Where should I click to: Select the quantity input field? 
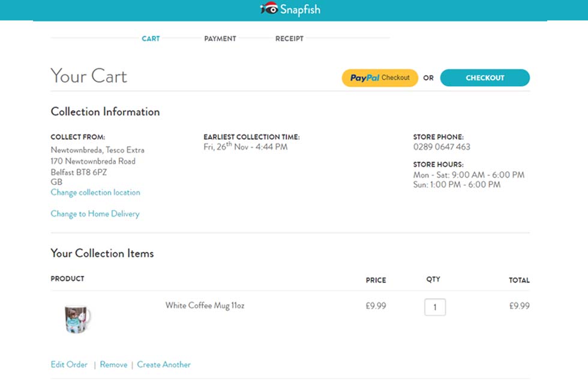pyautogui.click(x=434, y=307)
